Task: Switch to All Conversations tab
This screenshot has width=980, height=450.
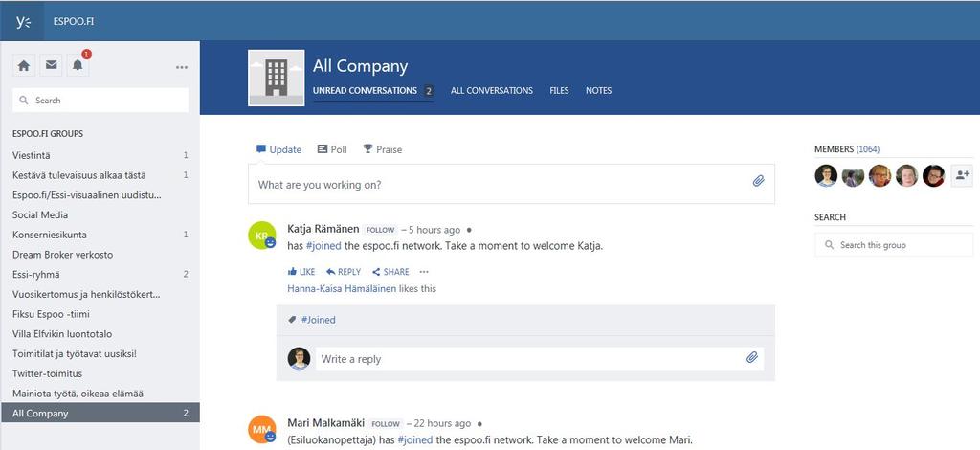Action: coord(492,91)
